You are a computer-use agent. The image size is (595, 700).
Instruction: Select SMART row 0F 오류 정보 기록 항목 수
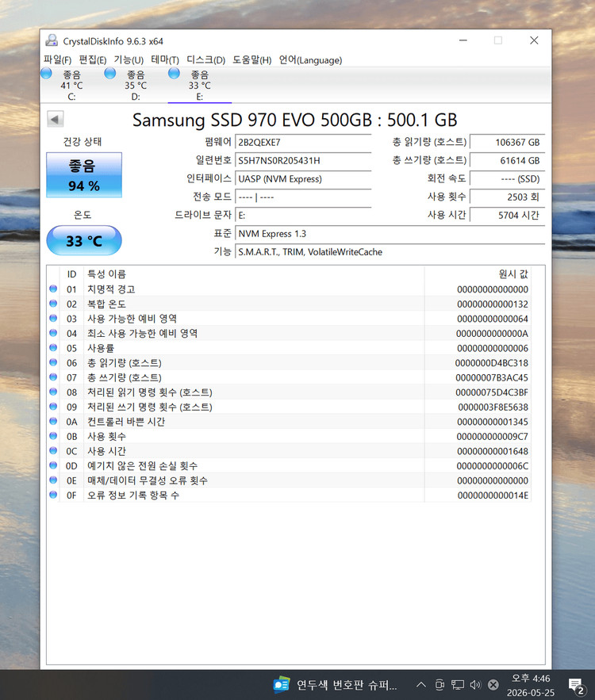click(289, 495)
